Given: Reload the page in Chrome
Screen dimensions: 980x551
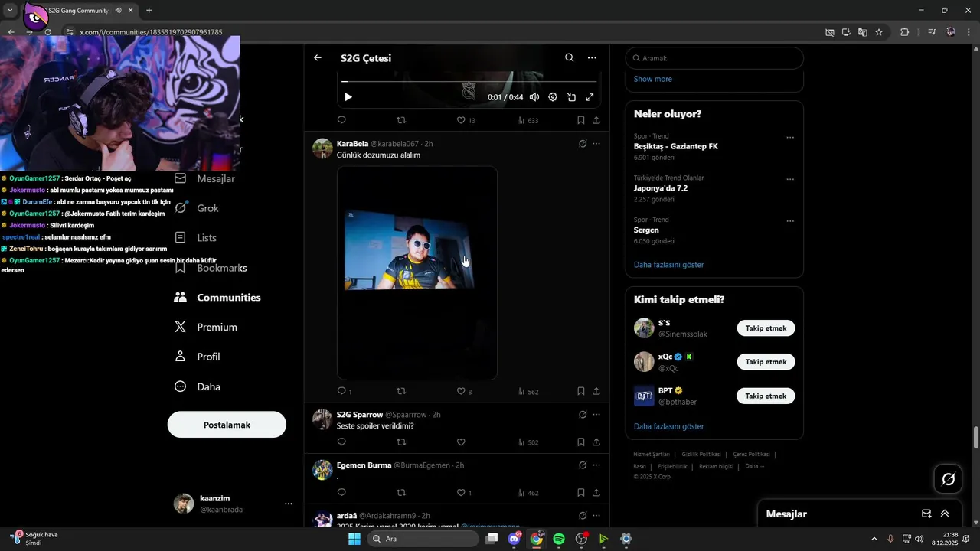Looking at the screenshot, I should point(48,32).
